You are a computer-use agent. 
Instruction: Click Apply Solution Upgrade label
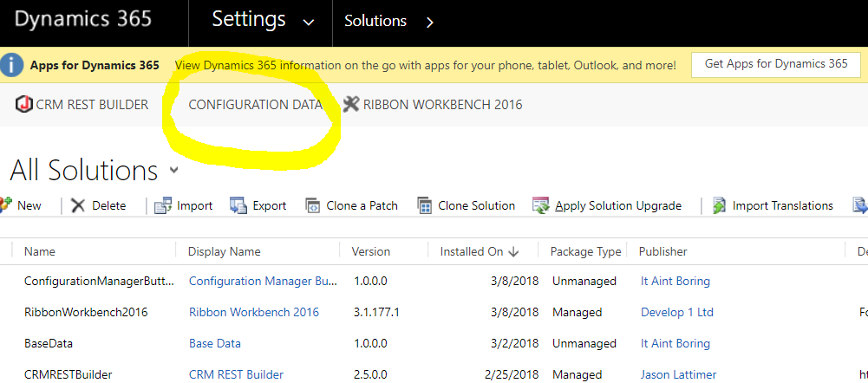pos(618,206)
